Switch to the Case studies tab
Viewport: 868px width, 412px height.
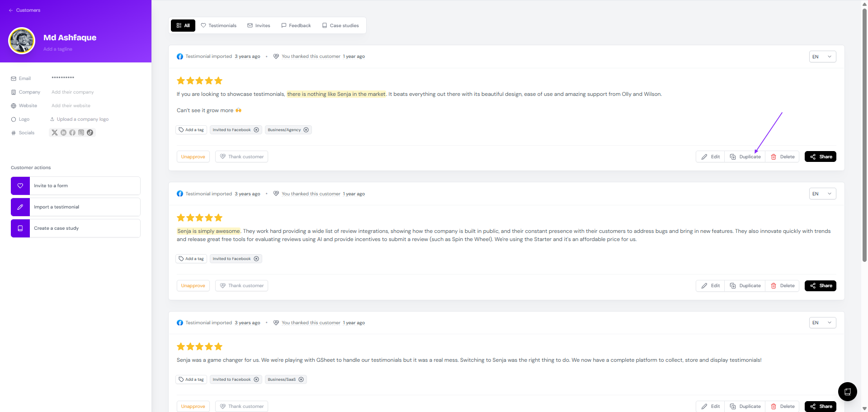tap(340, 25)
